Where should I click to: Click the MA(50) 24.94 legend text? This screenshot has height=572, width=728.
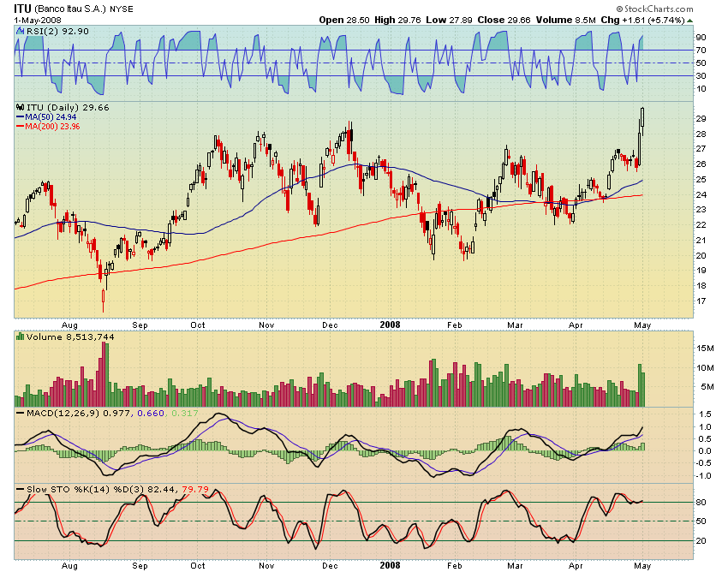51,117
